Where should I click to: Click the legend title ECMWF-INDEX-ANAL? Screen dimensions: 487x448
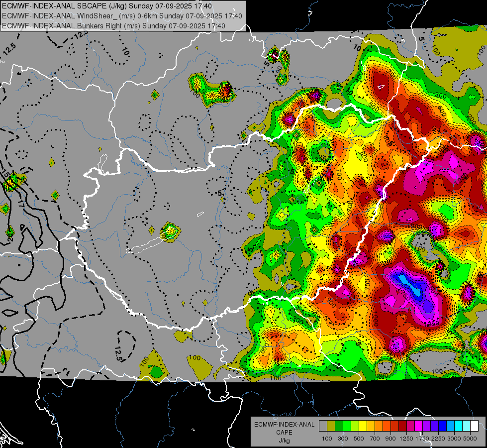point(284,425)
